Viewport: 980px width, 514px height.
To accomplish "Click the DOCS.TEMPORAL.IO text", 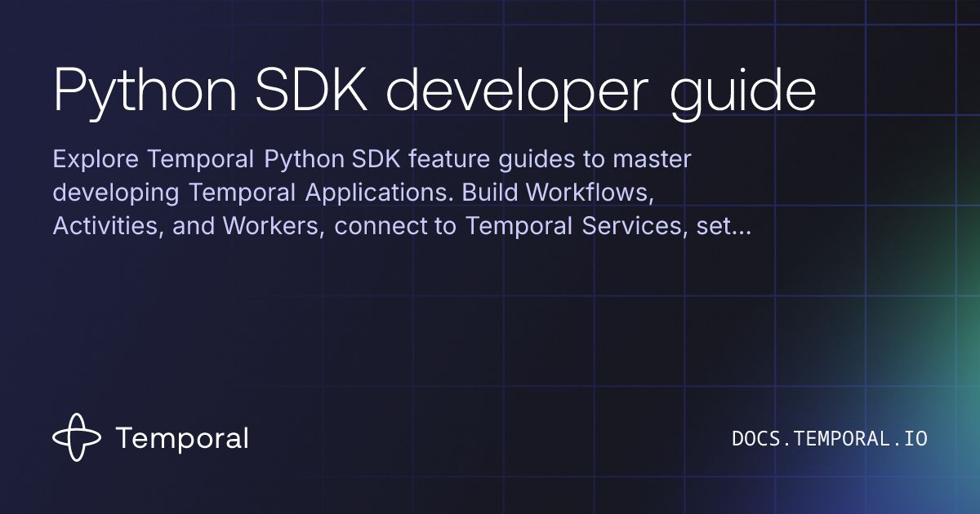I will [830, 438].
